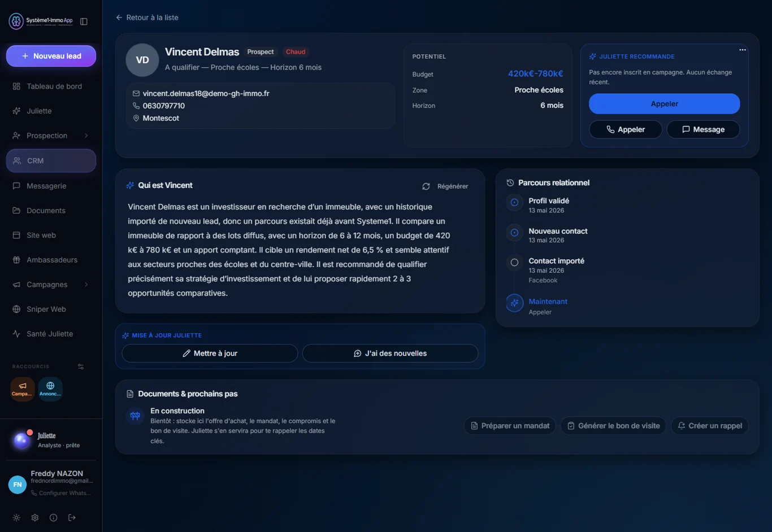Toggle light/dark theme sun icon
This screenshot has width=772, height=532.
coord(16,518)
